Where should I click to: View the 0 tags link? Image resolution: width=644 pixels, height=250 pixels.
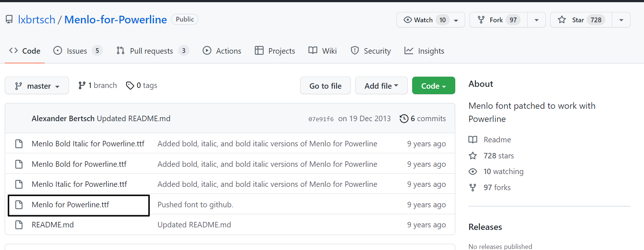142,85
